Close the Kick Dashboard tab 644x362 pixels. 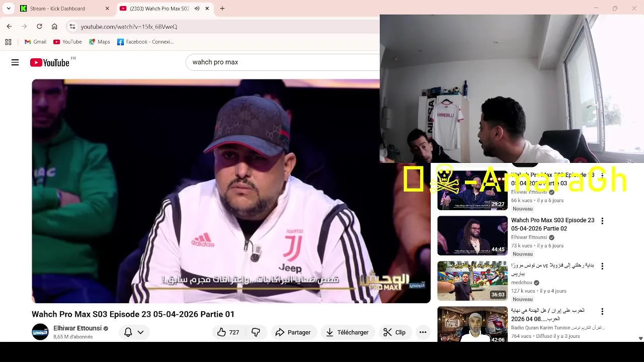pos(107,9)
